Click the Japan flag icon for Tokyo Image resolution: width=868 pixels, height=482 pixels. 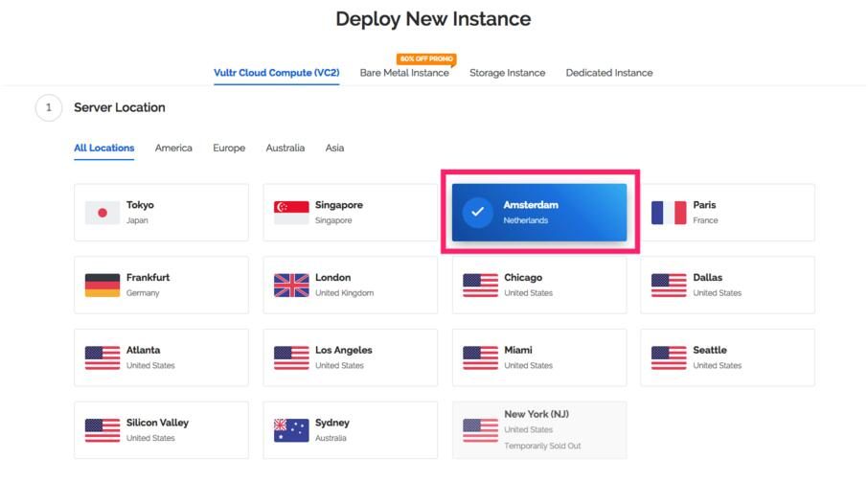(x=103, y=213)
